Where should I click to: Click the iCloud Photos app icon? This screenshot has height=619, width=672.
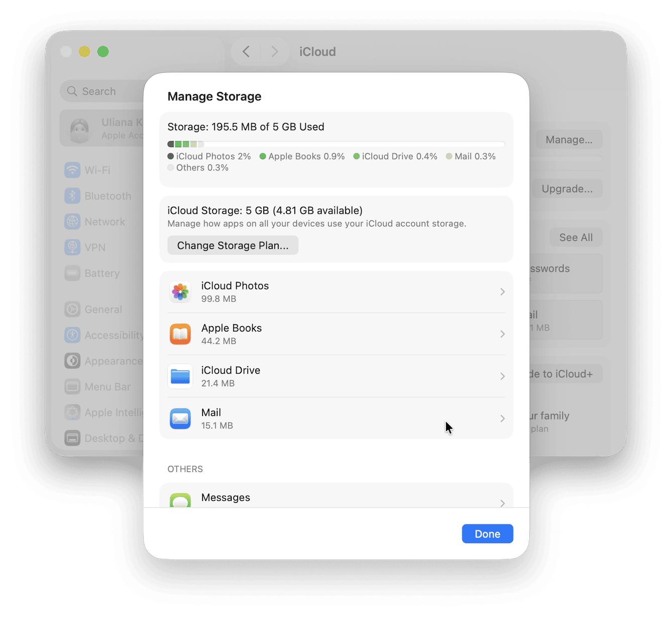180,291
